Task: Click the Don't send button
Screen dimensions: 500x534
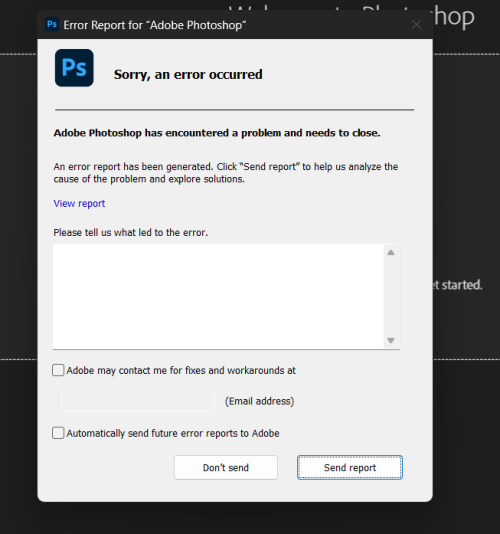Action: tap(226, 468)
